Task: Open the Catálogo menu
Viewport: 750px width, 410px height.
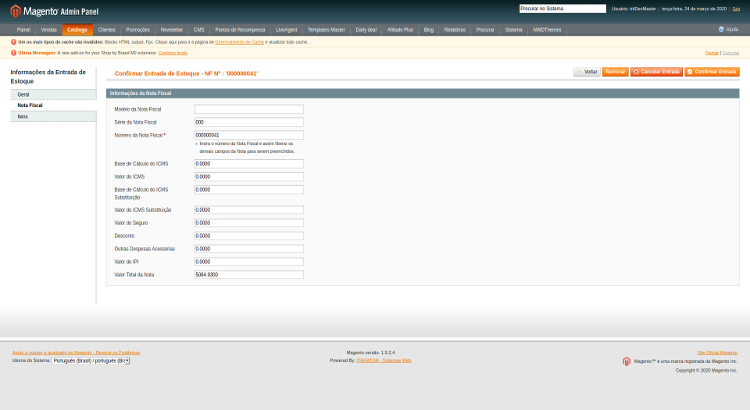Action: (x=77, y=30)
